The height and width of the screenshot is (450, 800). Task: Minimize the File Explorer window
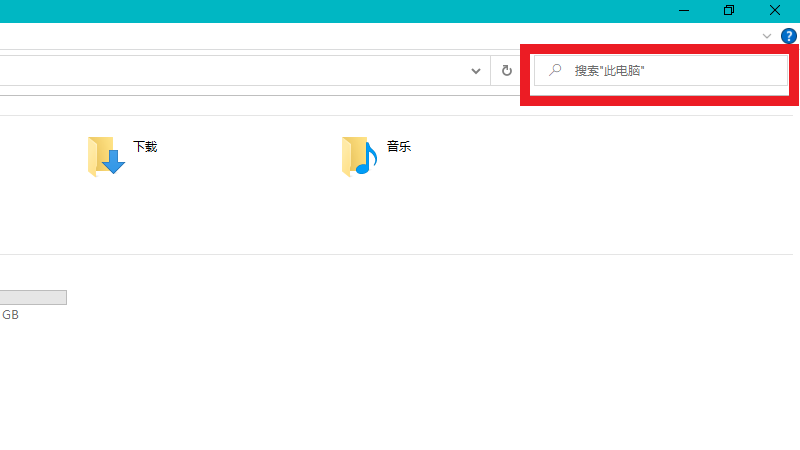[x=684, y=10]
